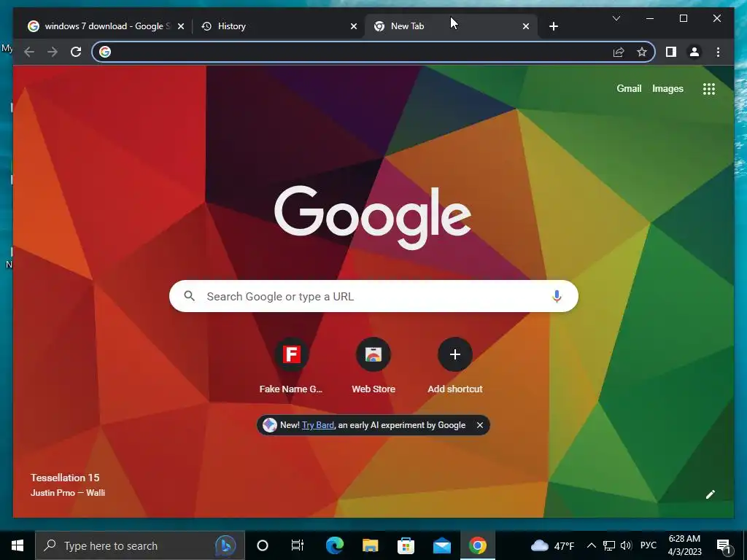The image size is (747, 560).
Task: Open the Mail app from taskbar
Action: pos(441,545)
